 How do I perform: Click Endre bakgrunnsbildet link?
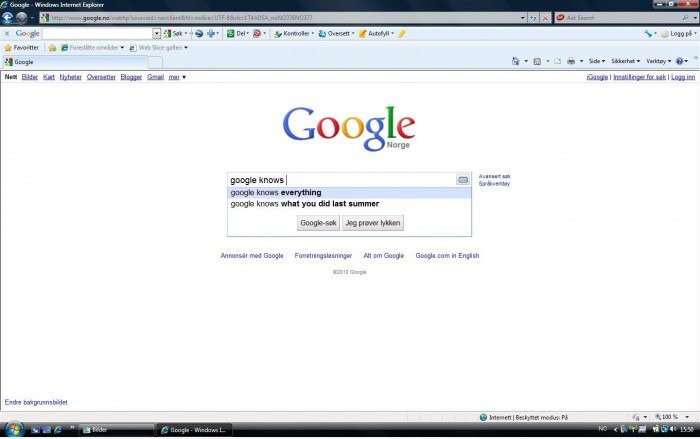pos(36,402)
